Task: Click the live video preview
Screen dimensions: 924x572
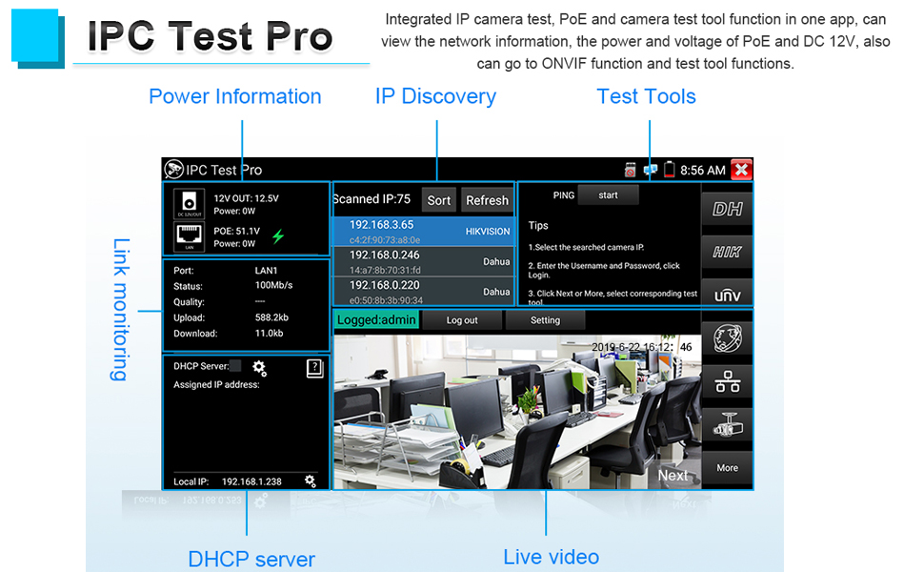Action: [517, 412]
